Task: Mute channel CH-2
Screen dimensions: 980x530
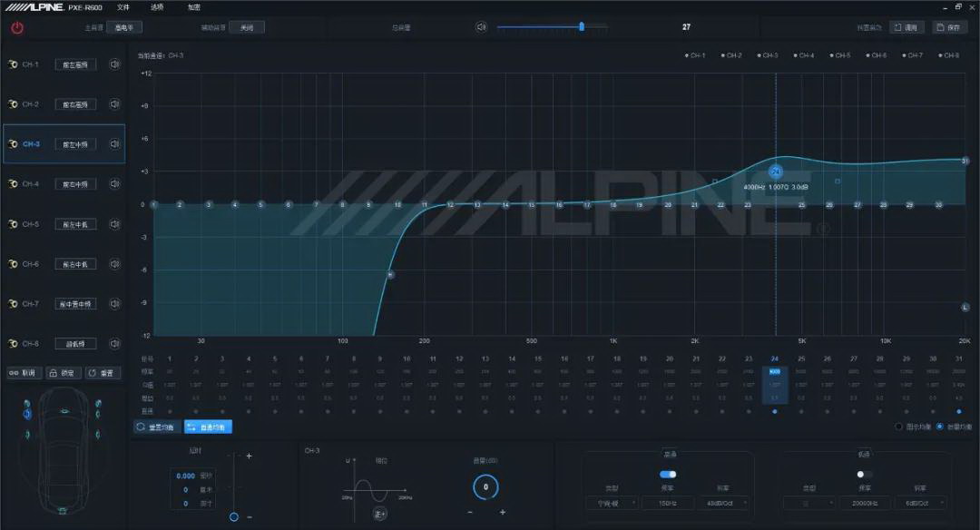Action: pyautogui.click(x=114, y=104)
